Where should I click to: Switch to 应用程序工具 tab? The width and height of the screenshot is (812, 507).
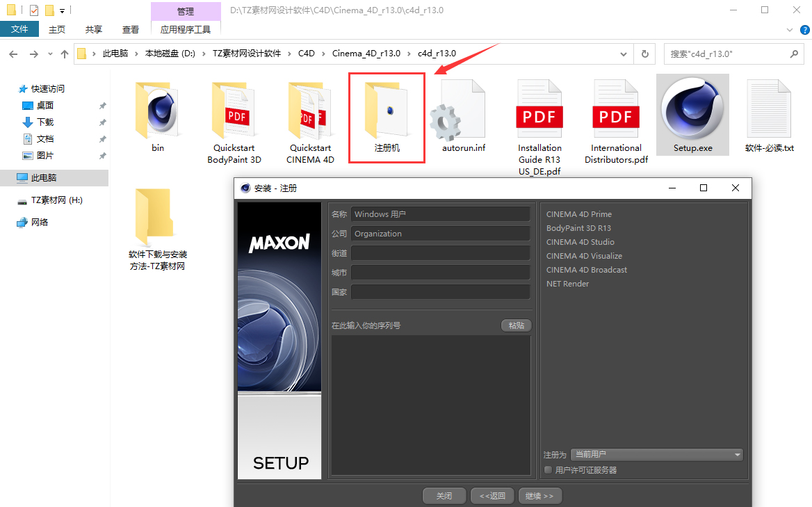click(x=186, y=29)
